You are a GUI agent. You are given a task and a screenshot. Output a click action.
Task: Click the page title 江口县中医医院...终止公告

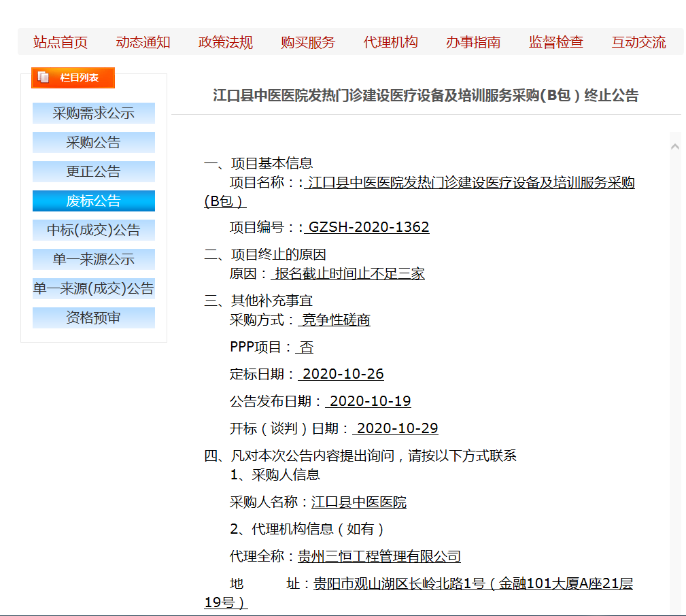426,95
